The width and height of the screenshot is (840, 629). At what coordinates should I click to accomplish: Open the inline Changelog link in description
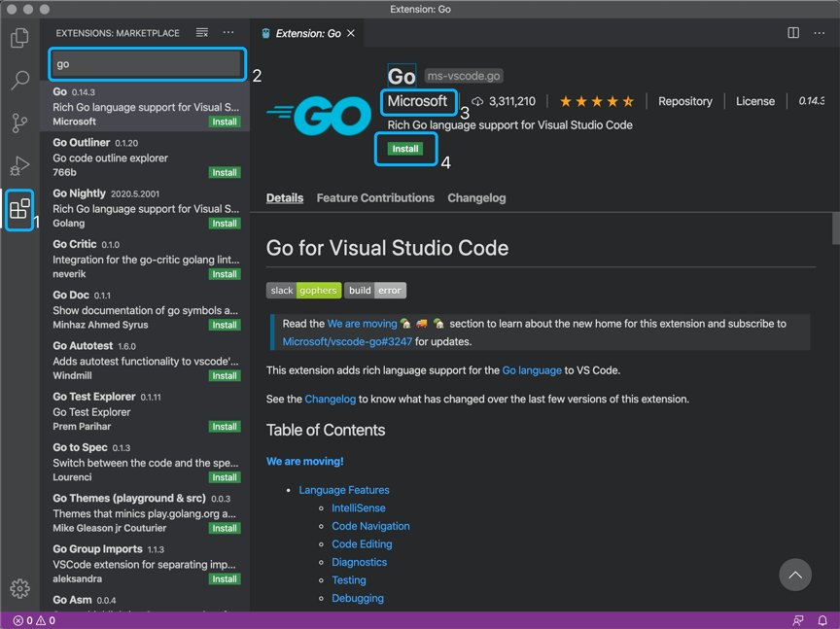[330, 400]
